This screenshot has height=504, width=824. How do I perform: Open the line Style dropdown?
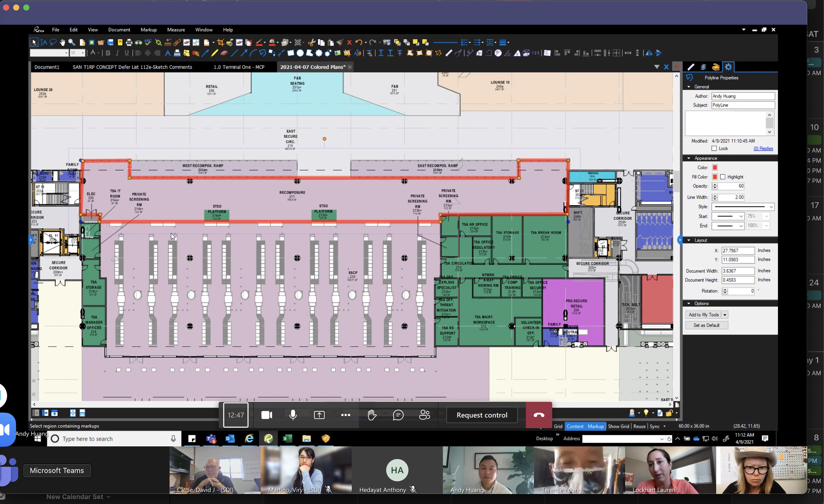pyautogui.click(x=771, y=207)
